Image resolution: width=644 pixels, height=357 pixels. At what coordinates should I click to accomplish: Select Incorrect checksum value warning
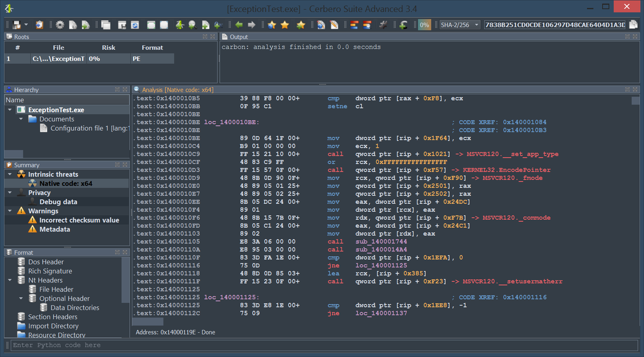[x=79, y=220]
